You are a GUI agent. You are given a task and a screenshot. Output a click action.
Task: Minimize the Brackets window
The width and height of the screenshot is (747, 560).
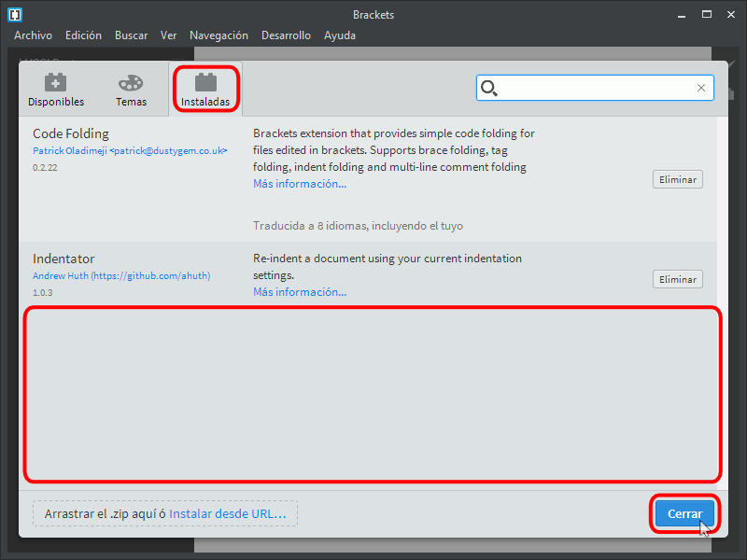pyautogui.click(x=682, y=15)
